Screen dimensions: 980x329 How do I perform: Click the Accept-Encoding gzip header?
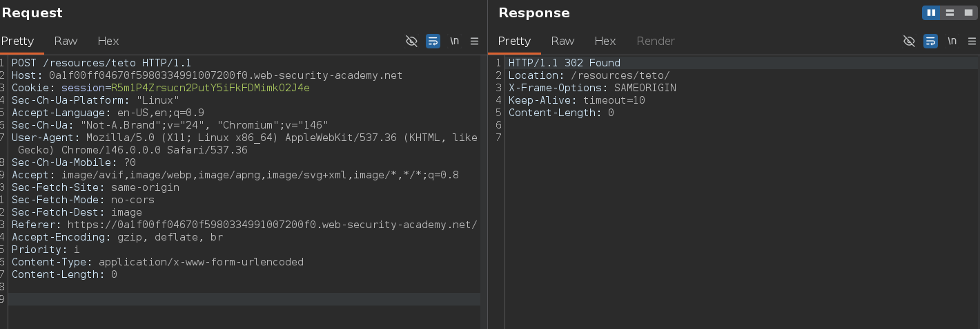pyautogui.click(x=117, y=237)
